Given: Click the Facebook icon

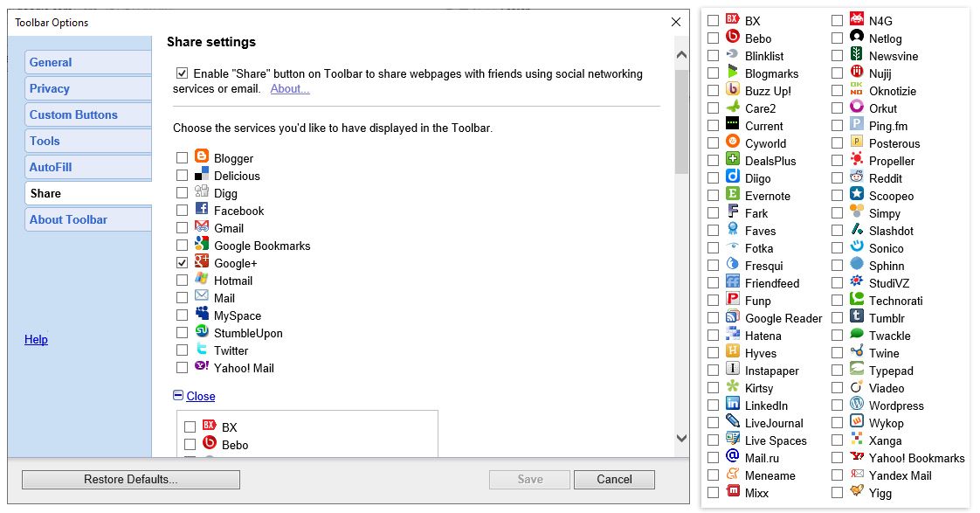Looking at the screenshot, I should 201,208.
